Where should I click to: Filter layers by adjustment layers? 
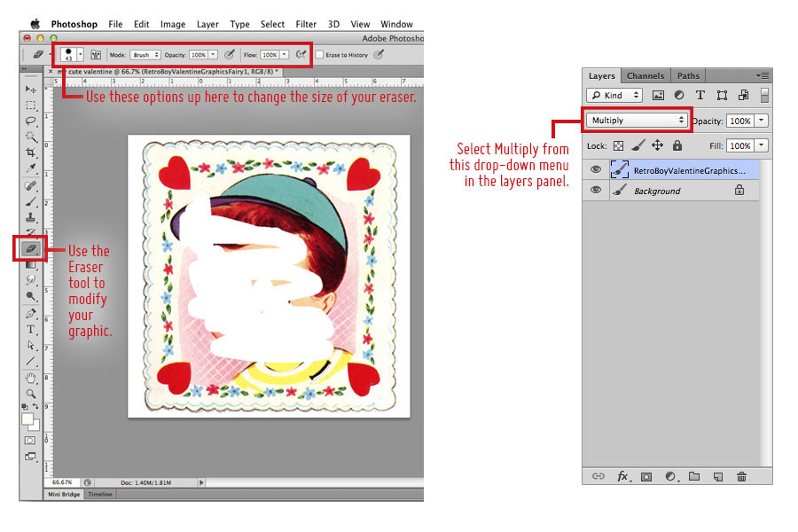[679, 95]
